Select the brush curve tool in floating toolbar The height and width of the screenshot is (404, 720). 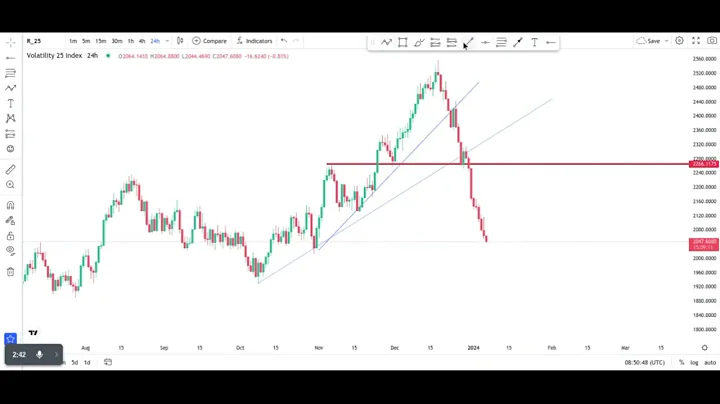click(x=419, y=43)
